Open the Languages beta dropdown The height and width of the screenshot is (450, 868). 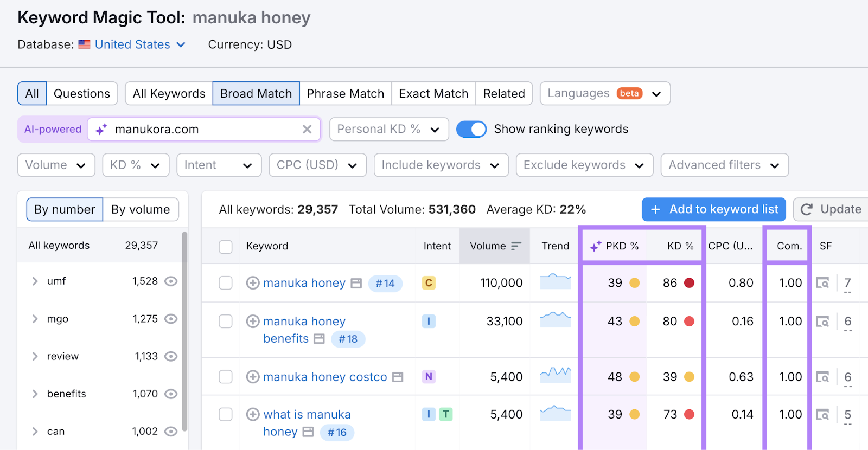pos(605,93)
